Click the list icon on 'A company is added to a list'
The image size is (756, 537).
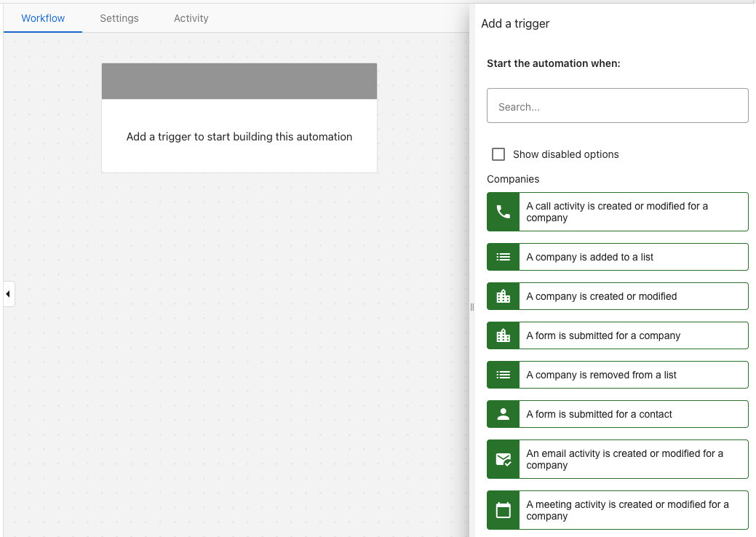502,256
